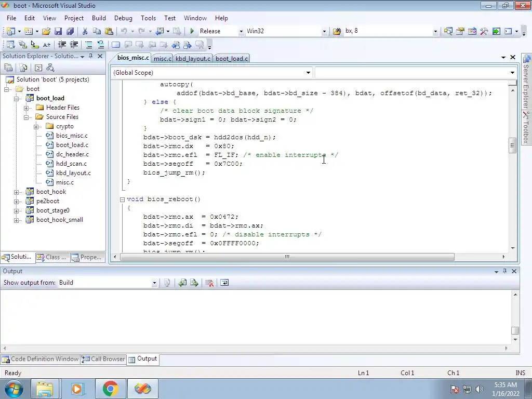
Task: Increase line indent in text editor toolbar
Action: point(74,45)
